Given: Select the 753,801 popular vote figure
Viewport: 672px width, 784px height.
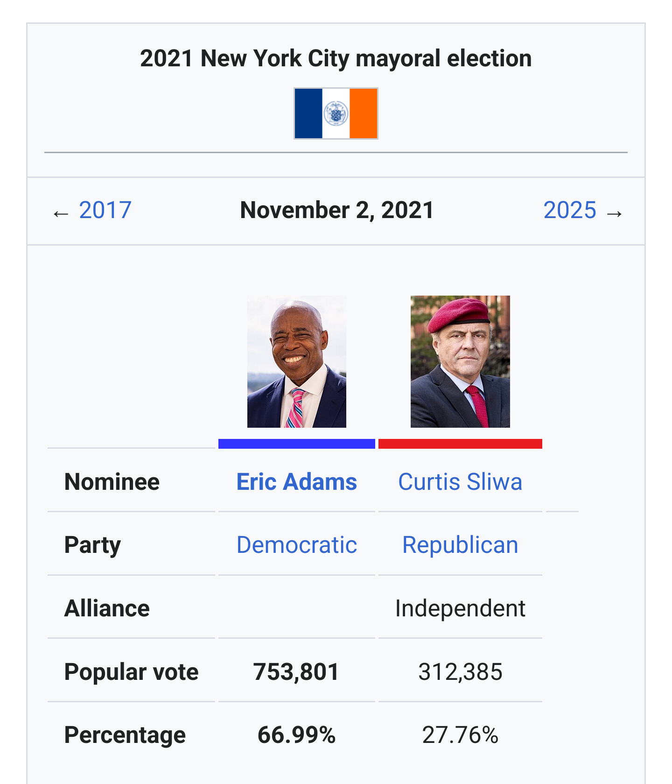Looking at the screenshot, I should (x=296, y=672).
